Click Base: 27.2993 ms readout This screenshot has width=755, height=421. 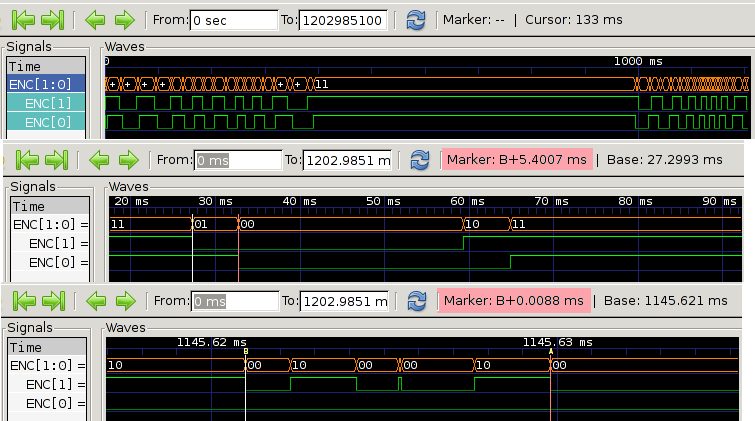[664, 159]
